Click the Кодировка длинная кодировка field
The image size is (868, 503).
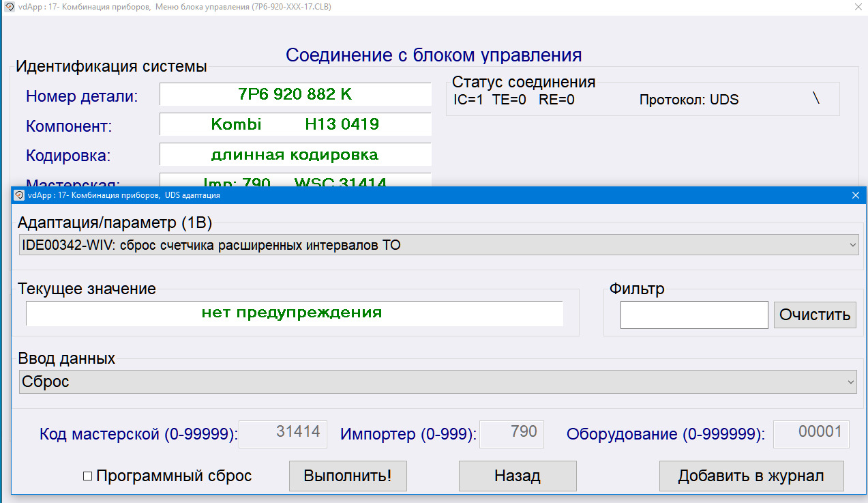point(295,155)
